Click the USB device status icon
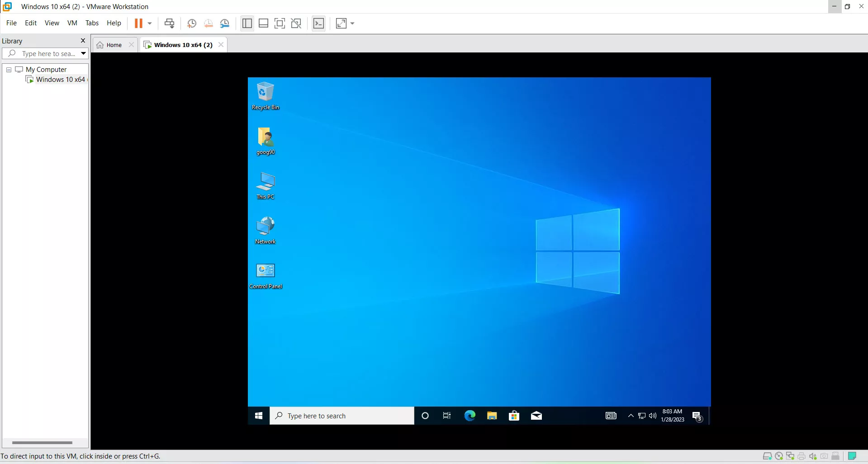This screenshot has height=464, width=868. 835,456
